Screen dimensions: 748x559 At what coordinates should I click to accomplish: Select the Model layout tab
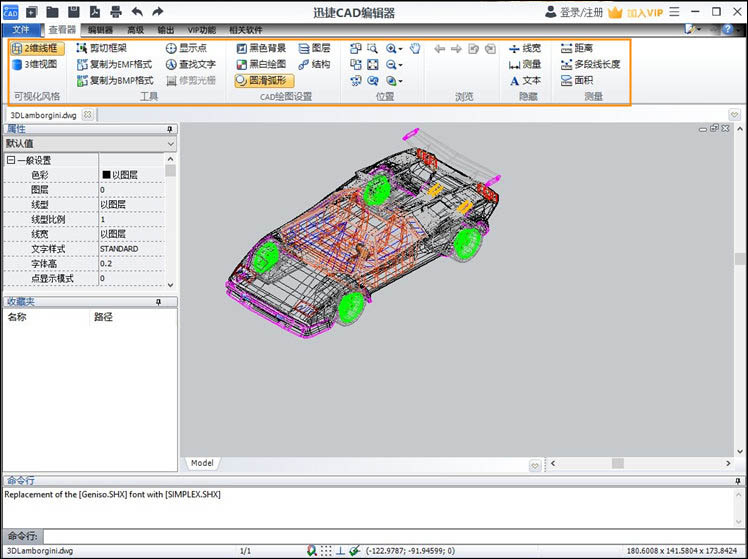coord(202,463)
